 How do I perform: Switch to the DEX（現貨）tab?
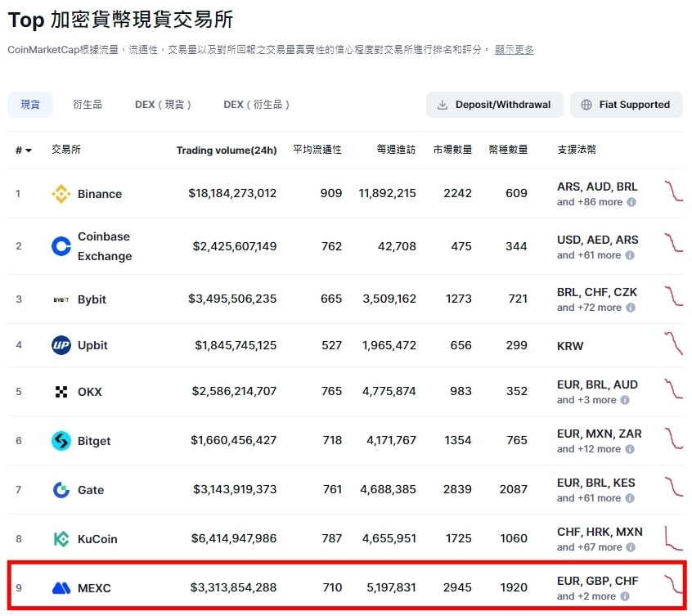[x=163, y=105]
